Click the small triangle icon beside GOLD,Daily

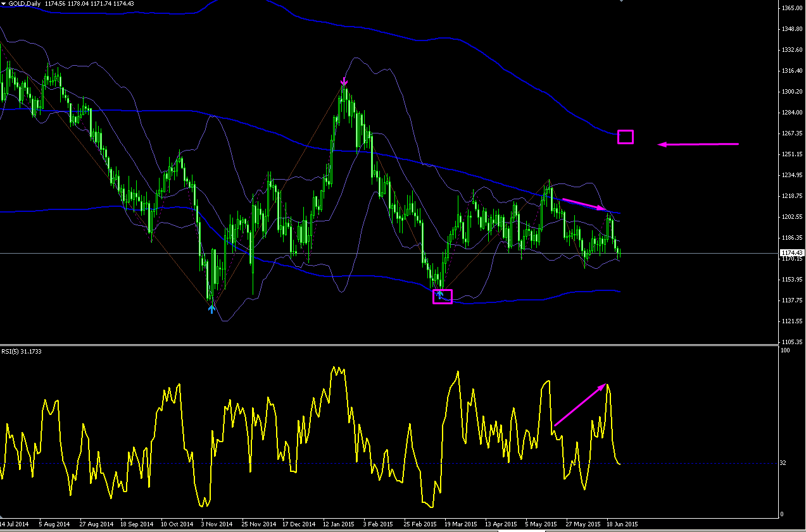pos(4,4)
